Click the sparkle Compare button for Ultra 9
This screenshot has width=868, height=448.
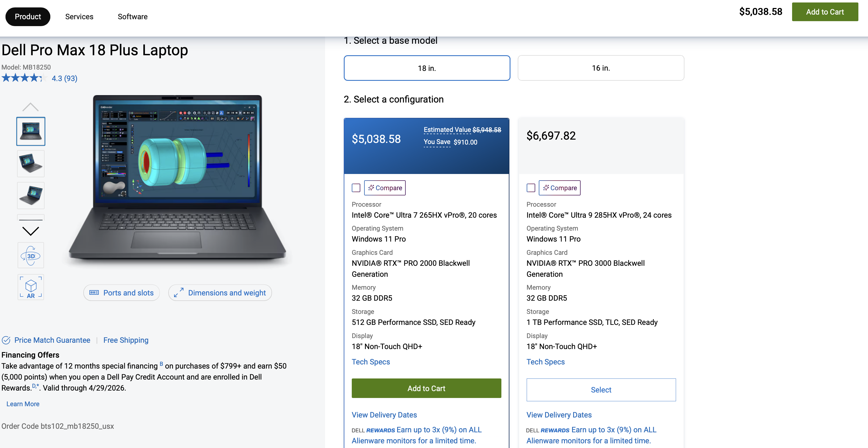[559, 188]
